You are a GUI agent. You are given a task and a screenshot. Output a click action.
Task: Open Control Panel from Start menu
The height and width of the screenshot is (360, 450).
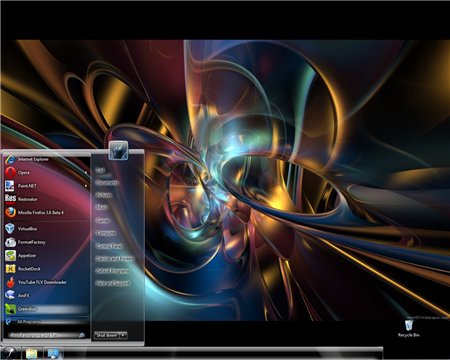click(109, 246)
